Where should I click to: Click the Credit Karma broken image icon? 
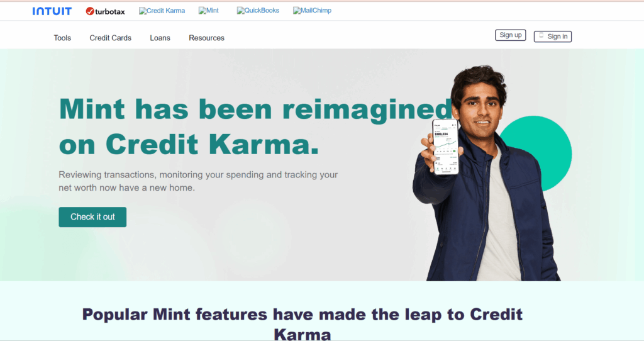(143, 11)
